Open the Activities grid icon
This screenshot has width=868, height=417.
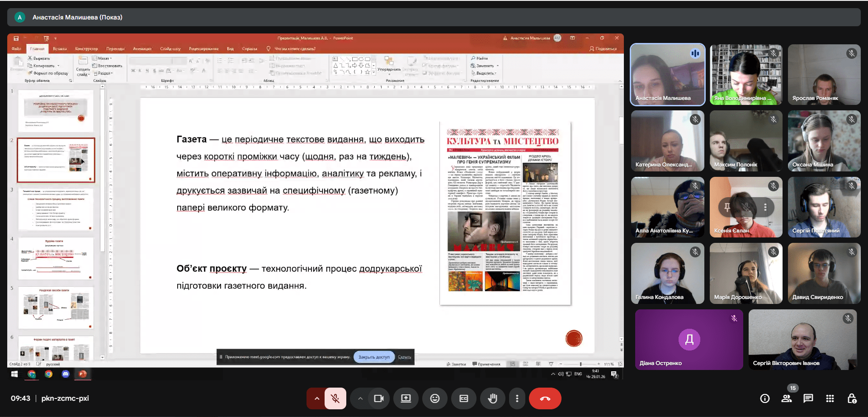click(830, 398)
